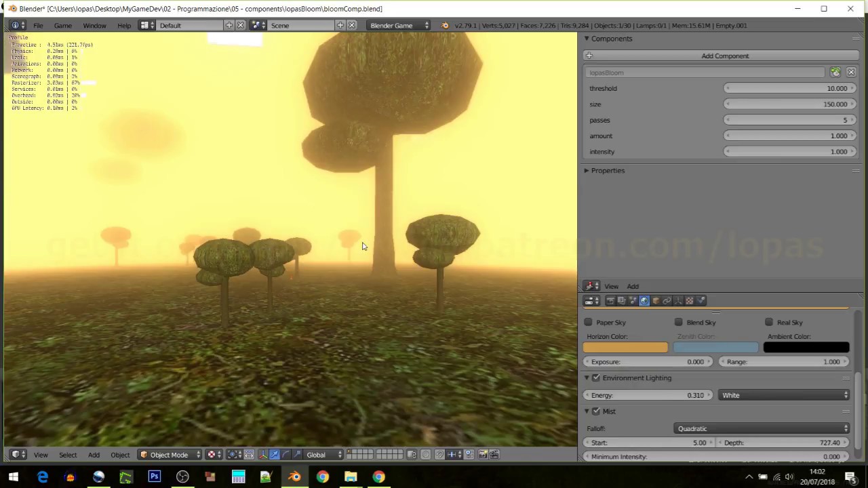
Task: Open the Blender Game engine dropdown
Action: tap(399, 25)
